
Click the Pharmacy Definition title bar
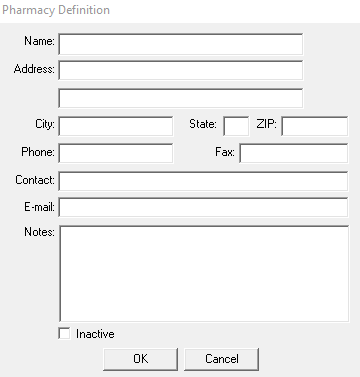tap(180, 10)
